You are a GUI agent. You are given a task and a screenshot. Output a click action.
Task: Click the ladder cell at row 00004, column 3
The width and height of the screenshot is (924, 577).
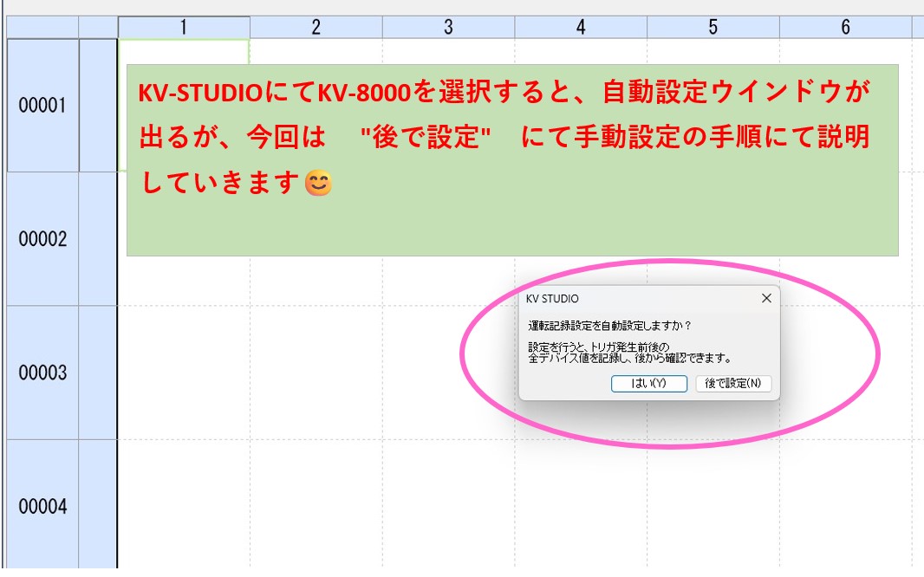(x=448, y=506)
